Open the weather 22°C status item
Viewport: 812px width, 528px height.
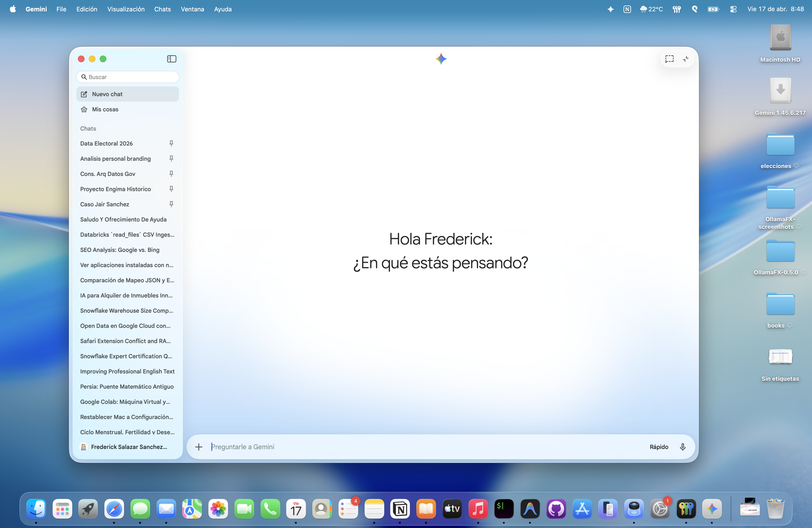coord(651,9)
